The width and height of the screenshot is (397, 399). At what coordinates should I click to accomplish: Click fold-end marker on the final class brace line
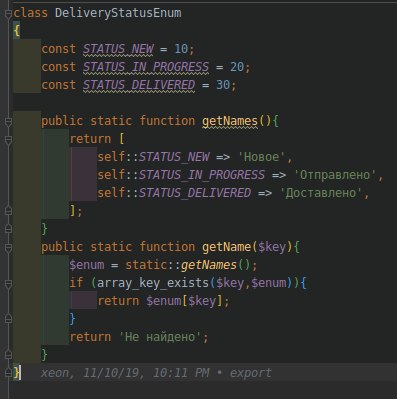(8, 373)
